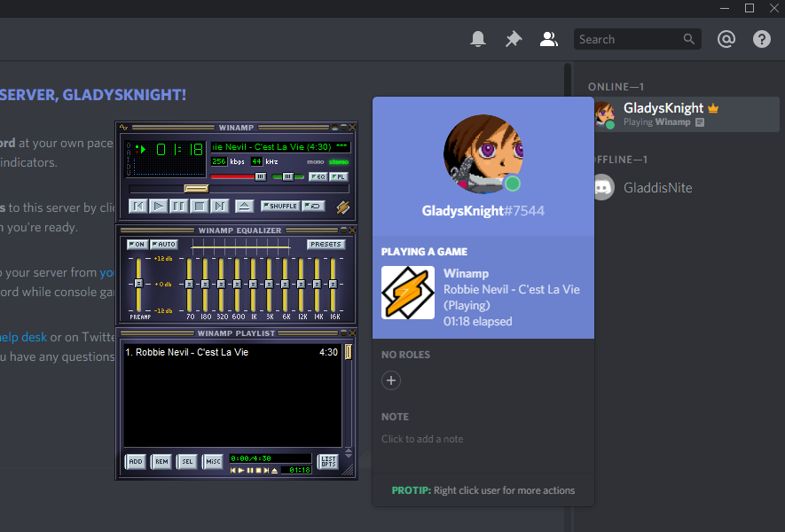Screen dimensions: 785x532
Task: Go to previous track in Winamp
Action: 138,207
